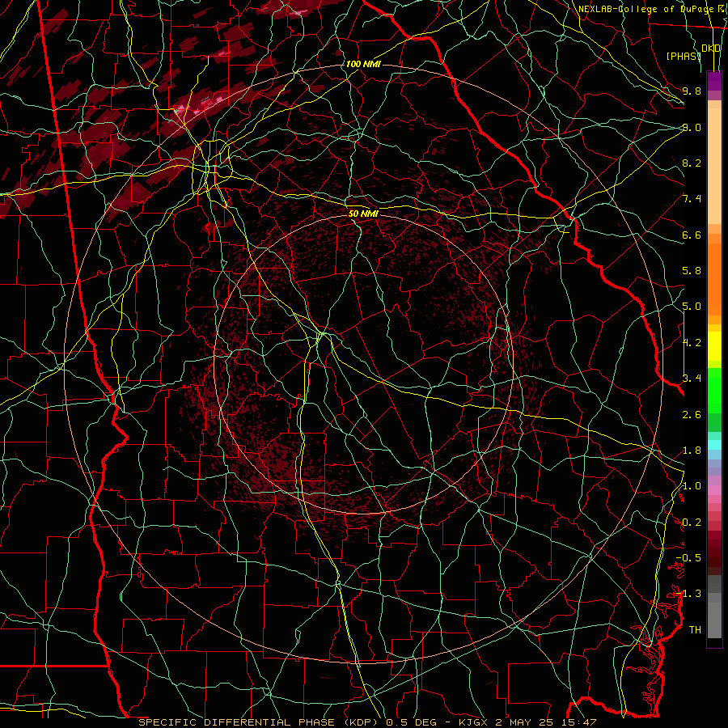Click the 7.4 scale value
The width and height of the screenshot is (728, 728).
[x=692, y=199]
